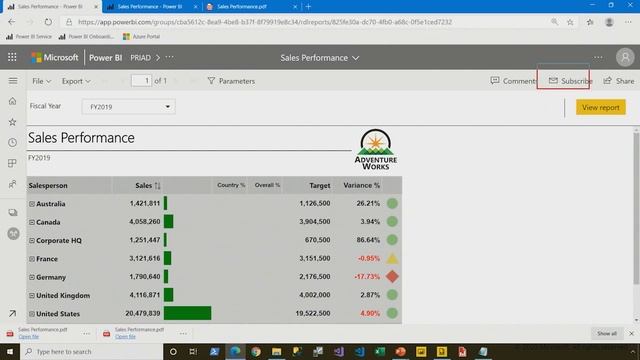Click the user account avatar
This screenshot has width=640, height=360.
pos(625,58)
